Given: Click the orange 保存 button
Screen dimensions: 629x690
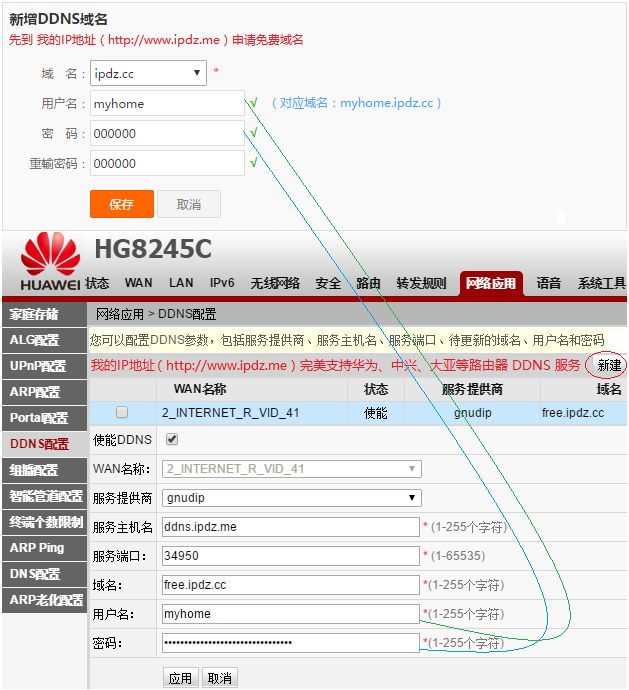Looking at the screenshot, I should [x=122, y=204].
